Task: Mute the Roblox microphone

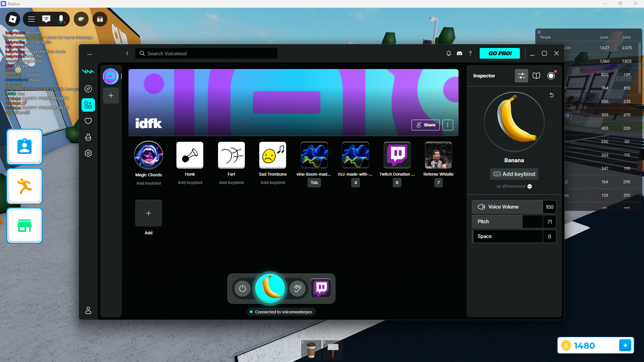Action: [61, 19]
